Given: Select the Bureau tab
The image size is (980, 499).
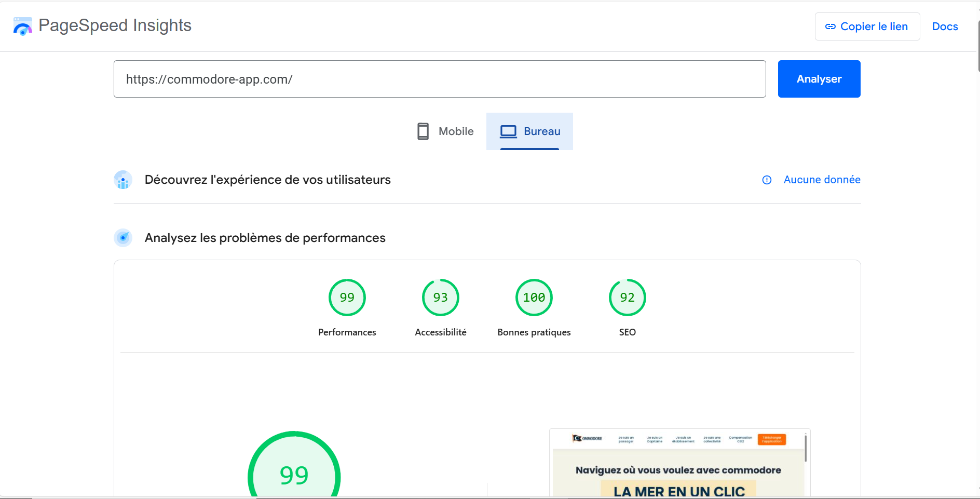Looking at the screenshot, I should click(x=529, y=131).
